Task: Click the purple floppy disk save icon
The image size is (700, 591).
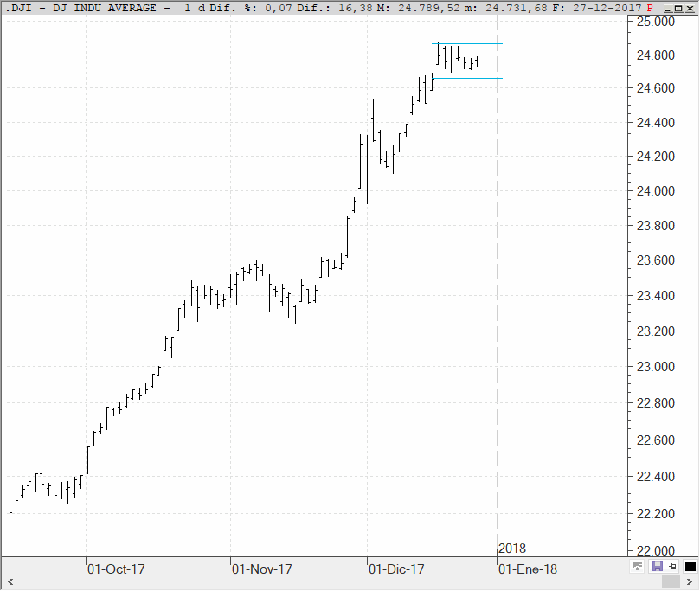Action: tap(657, 567)
